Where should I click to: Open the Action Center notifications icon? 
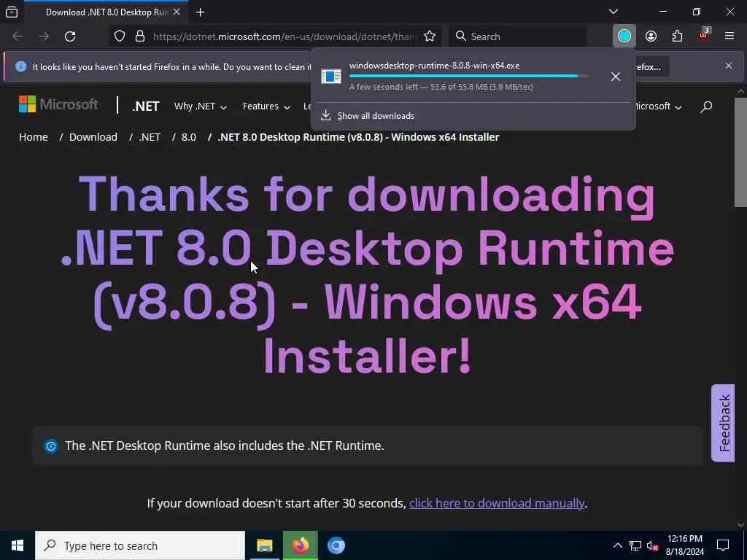coord(723,545)
